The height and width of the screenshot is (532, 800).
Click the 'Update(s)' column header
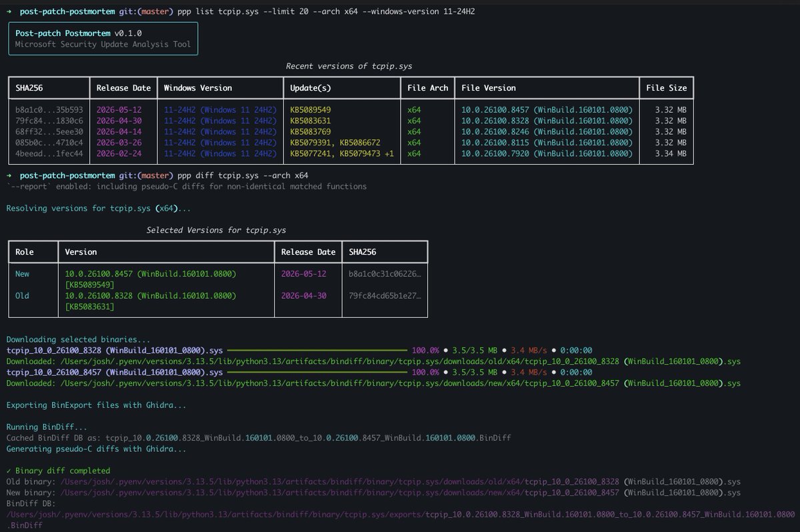[x=311, y=88]
